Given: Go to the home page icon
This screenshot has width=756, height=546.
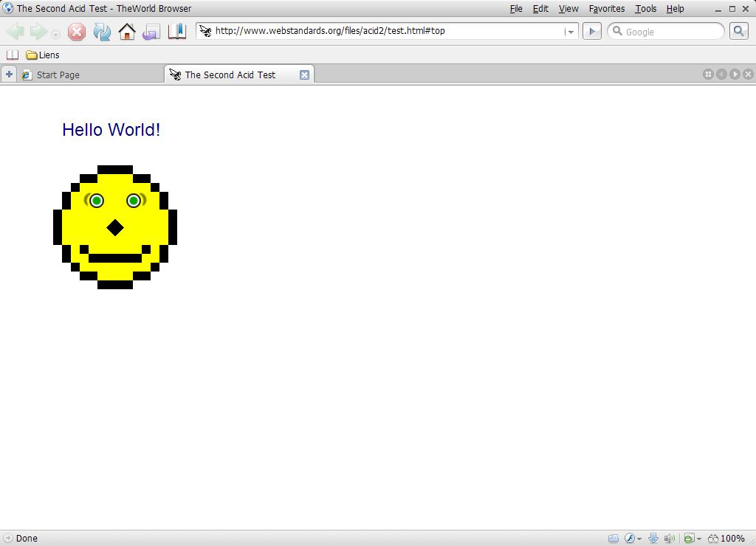Looking at the screenshot, I should click(x=127, y=32).
